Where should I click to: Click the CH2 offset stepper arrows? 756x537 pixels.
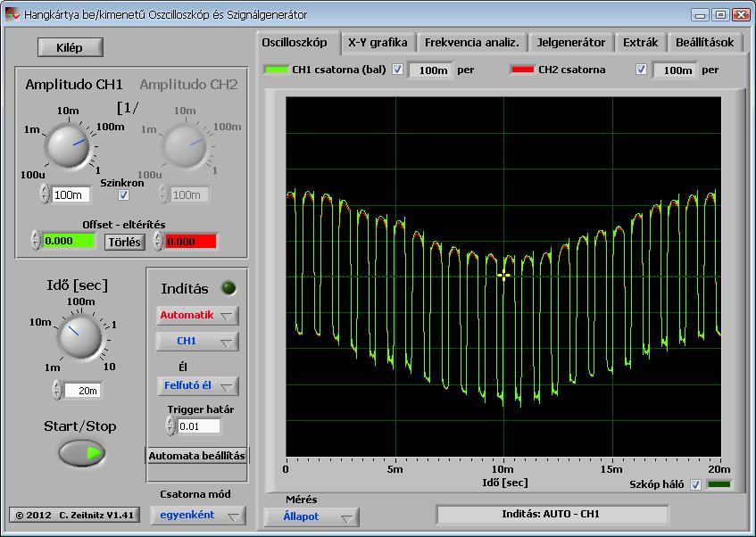(158, 240)
